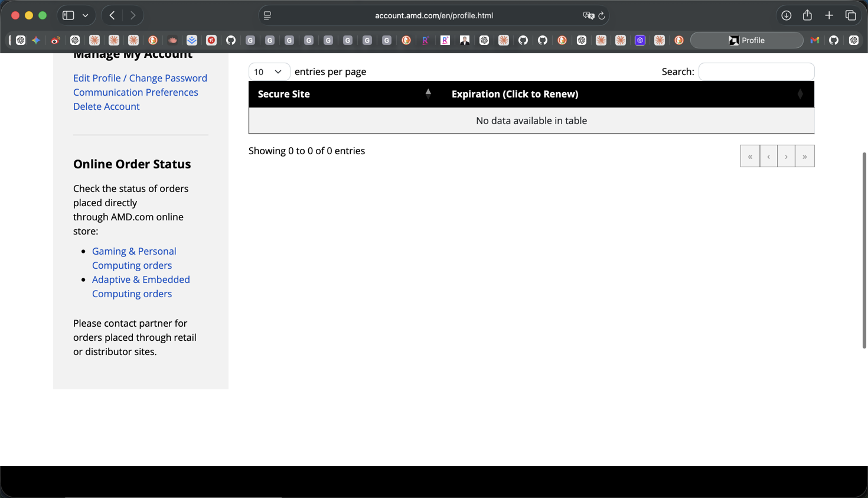Switch to the blue layered checkmark tab
868x498 pixels.
(192, 40)
